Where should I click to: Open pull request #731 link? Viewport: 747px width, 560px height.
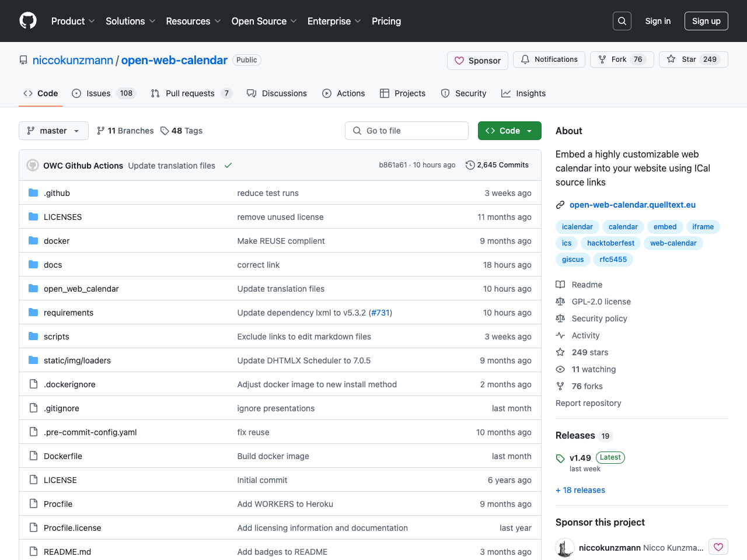pos(381,313)
